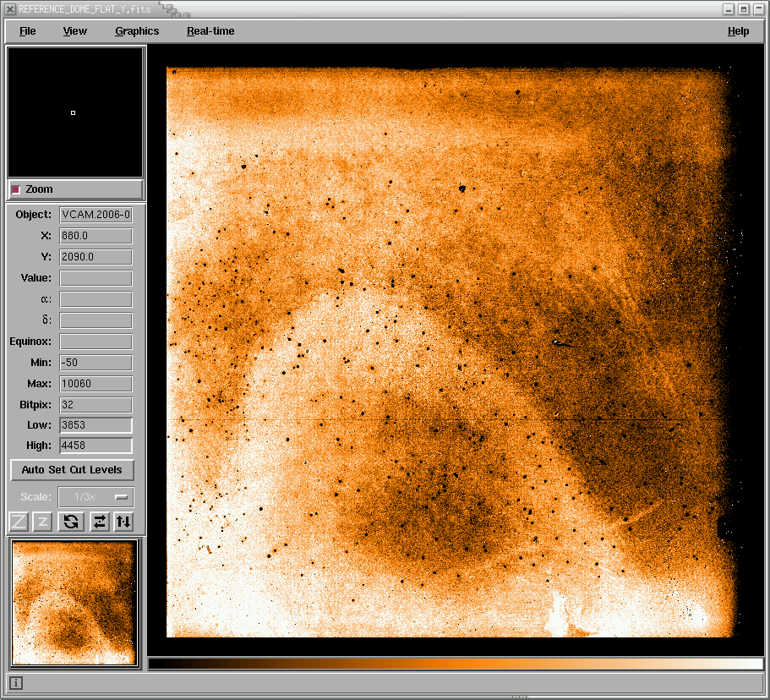Edit the High cut level field
Image resolution: width=770 pixels, height=700 pixels.
[96, 446]
